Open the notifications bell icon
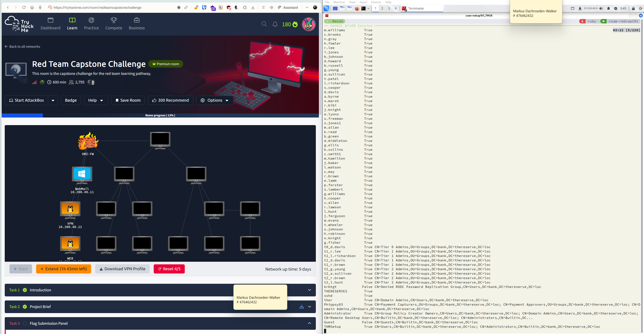The height and width of the screenshot is (334, 644). (x=275, y=24)
